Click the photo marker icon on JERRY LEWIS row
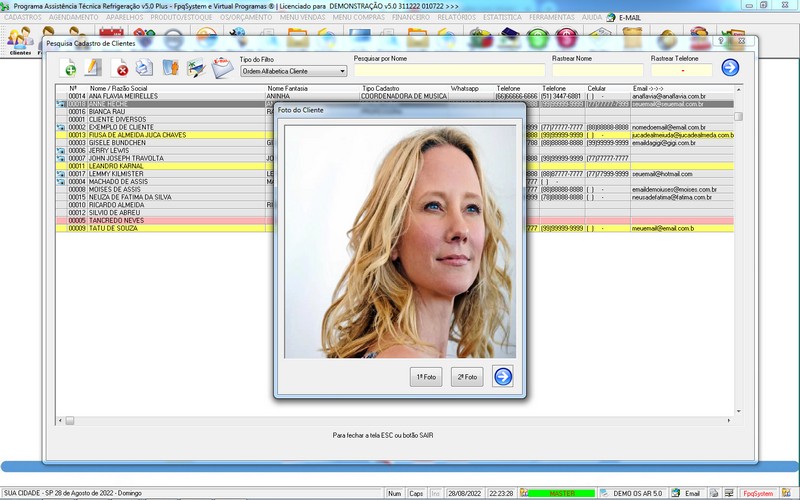This screenshot has width=800, height=500. click(x=61, y=151)
